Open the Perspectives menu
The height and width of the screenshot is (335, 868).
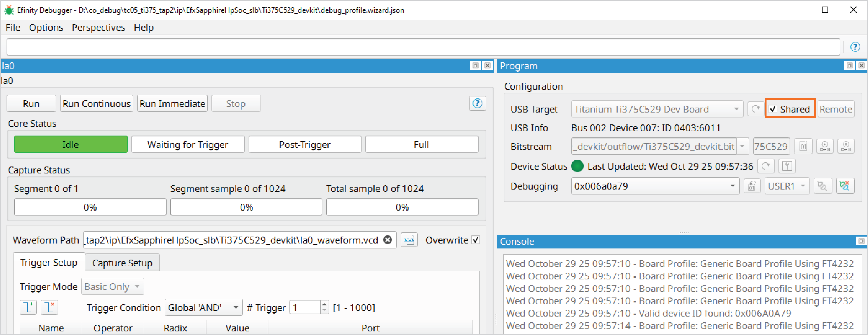coord(98,27)
